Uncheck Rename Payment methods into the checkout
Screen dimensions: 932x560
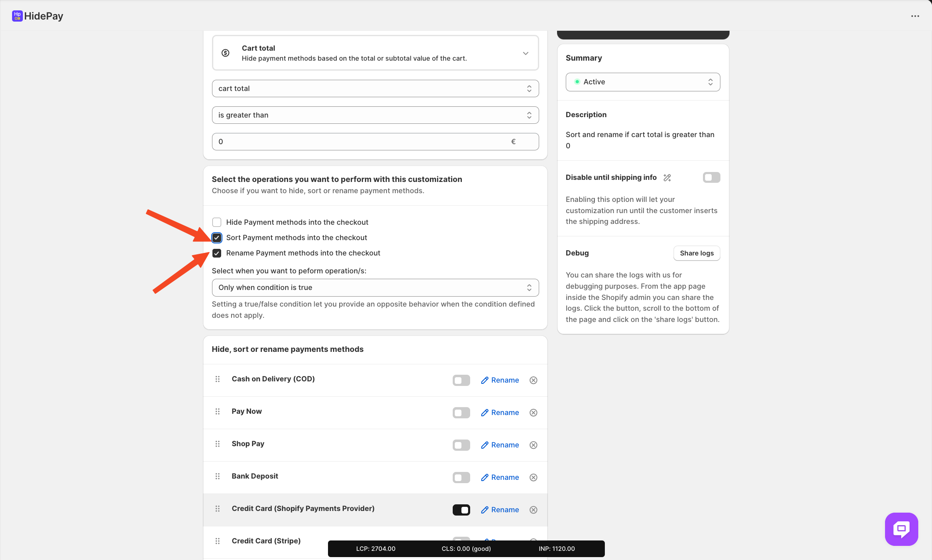(217, 253)
